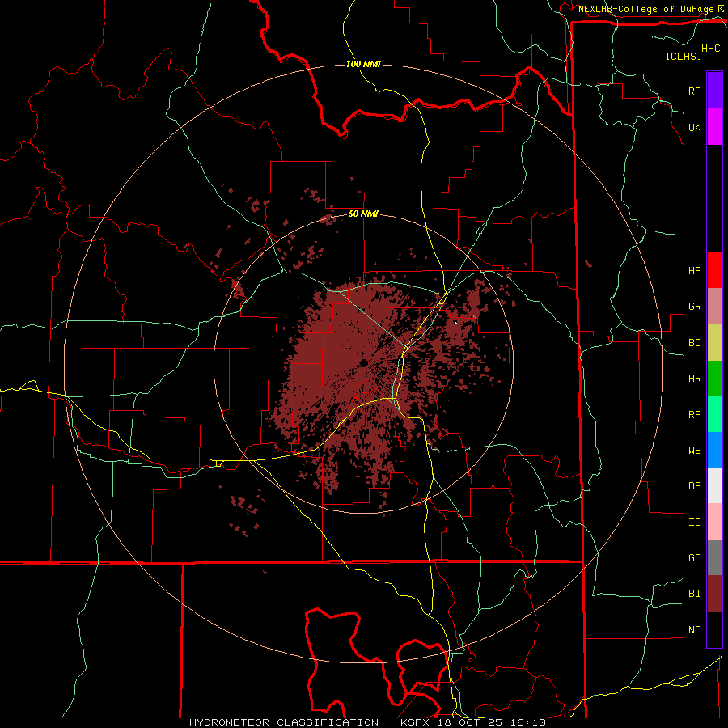Click the IC light-pink legend swatch

click(x=714, y=522)
